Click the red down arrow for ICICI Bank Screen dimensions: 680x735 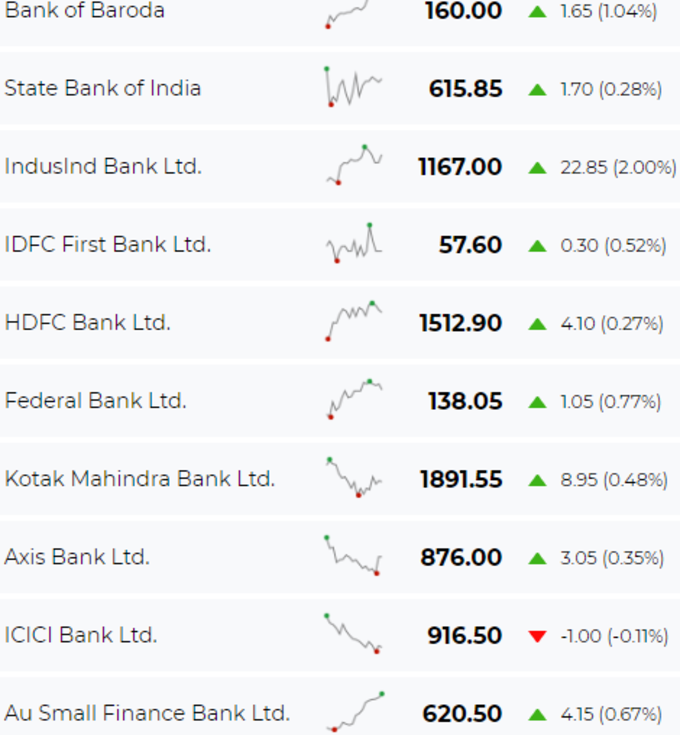(x=538, y=636)
